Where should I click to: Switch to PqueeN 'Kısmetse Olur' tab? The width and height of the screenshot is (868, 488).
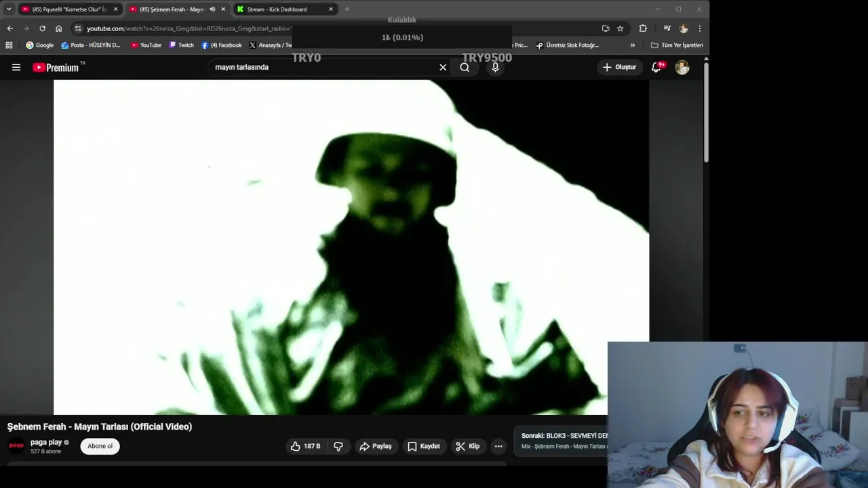[x=69, y=9]
